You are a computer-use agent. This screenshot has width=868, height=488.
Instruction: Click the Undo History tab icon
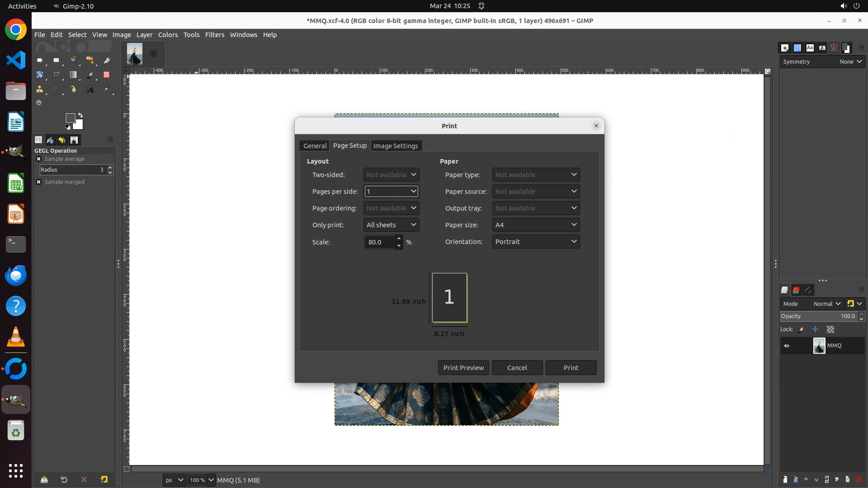[x=62, y=140]
